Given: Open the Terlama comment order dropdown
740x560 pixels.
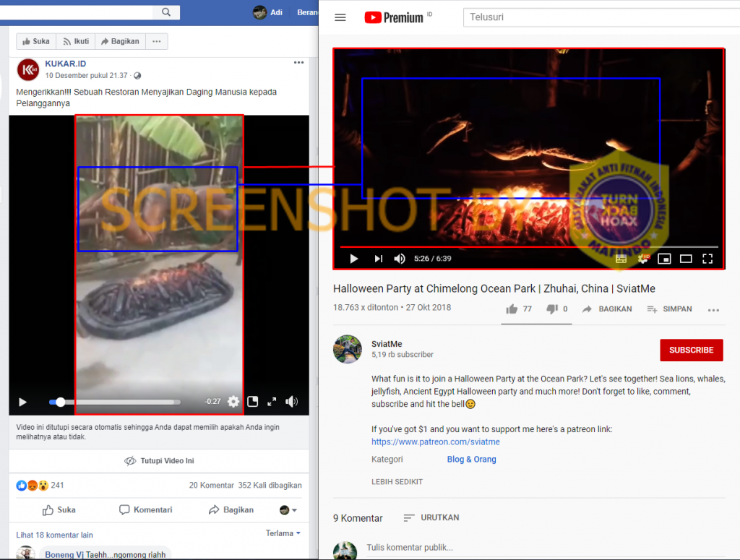Looking at the screenshot, I should (283, 533).
